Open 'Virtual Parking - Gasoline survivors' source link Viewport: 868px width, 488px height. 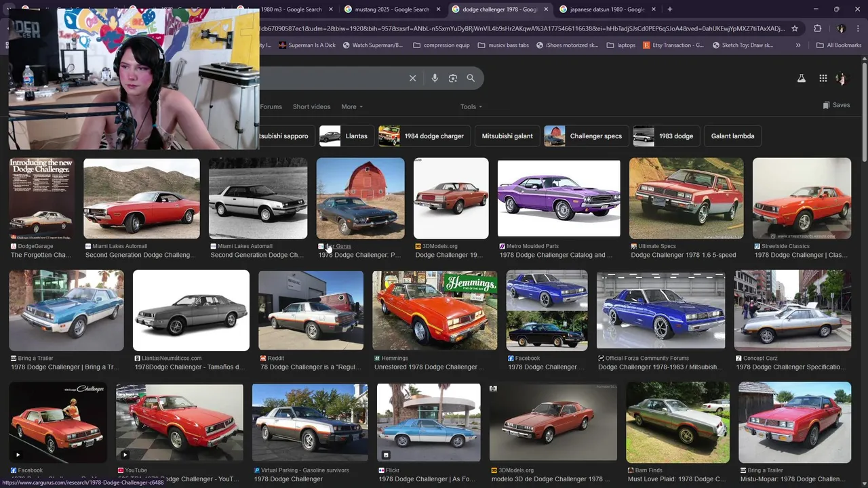tap(305, 470)
